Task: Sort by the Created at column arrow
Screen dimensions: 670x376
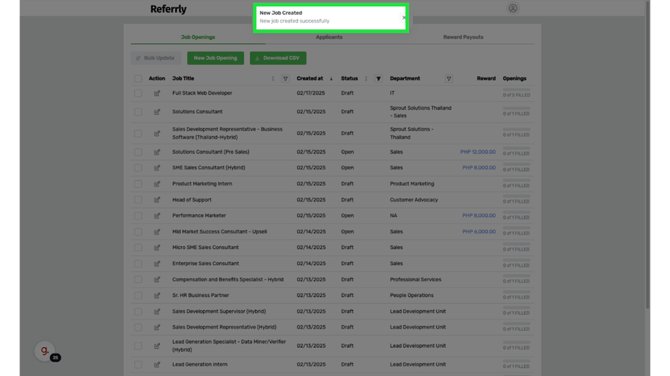Action: tap(331, 79)
